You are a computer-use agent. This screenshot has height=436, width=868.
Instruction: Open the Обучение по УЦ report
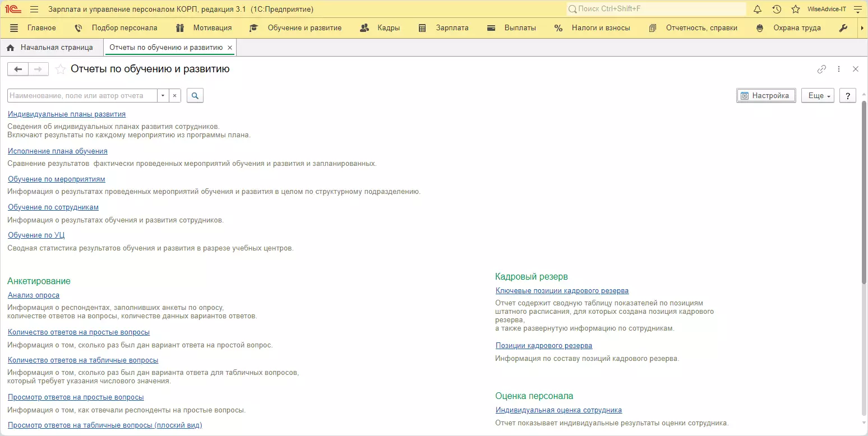pyautogui.click(x=36, y=235)
